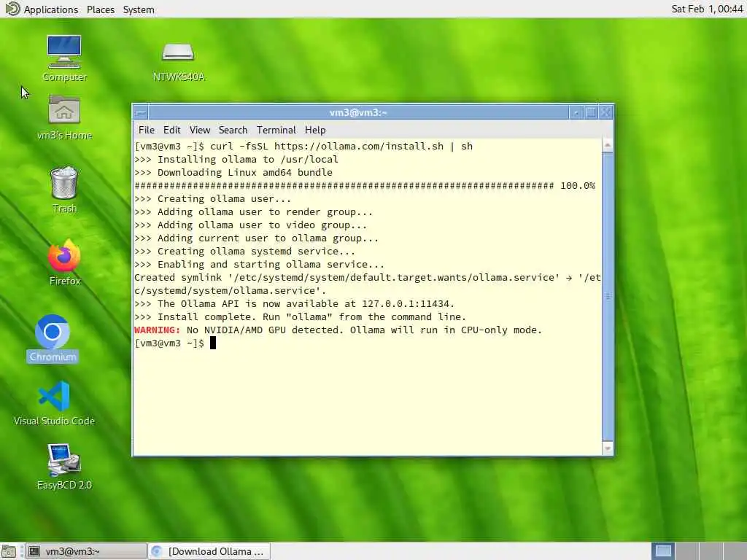Screen dimensions: 747x560
Task: Click the red WARNING text
Action: [x=158, y=330]
